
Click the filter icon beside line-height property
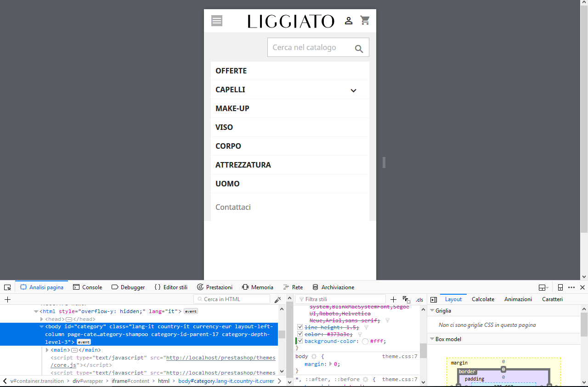(366, 327)
